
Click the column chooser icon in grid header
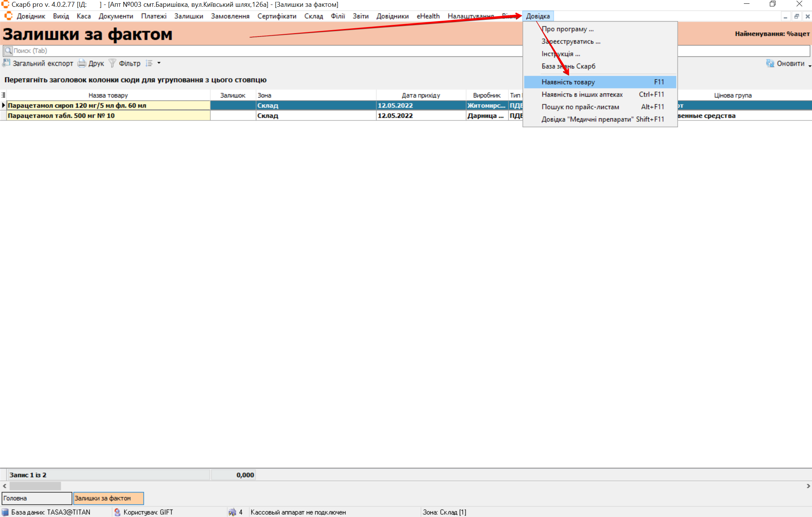pyautogui.click(x=3, y=95)
